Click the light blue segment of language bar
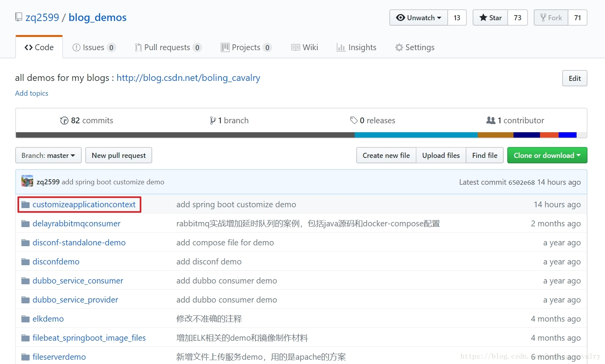This screenshot has height=364, width=605. [x=416, y=135]
